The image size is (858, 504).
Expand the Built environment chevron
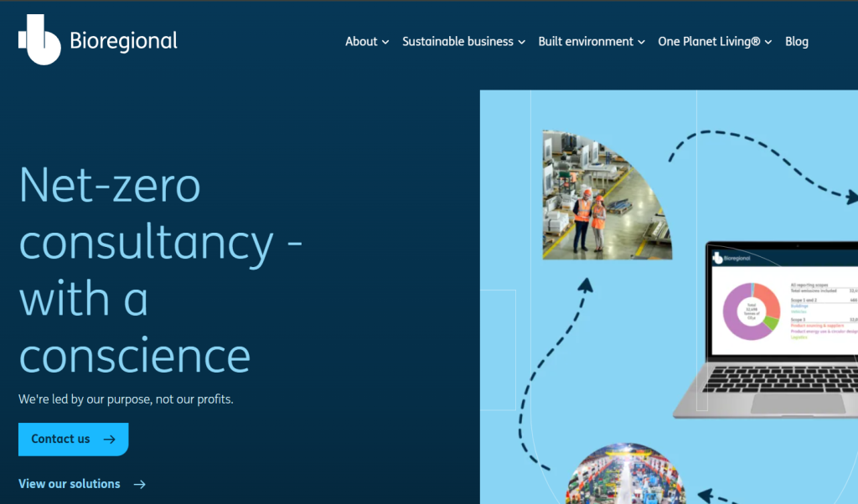(x=641, y=42)
